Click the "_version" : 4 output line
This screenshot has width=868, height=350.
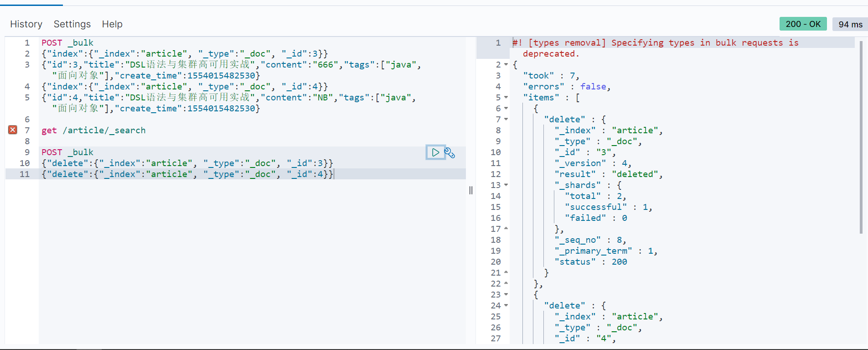[x=593, y=163]
